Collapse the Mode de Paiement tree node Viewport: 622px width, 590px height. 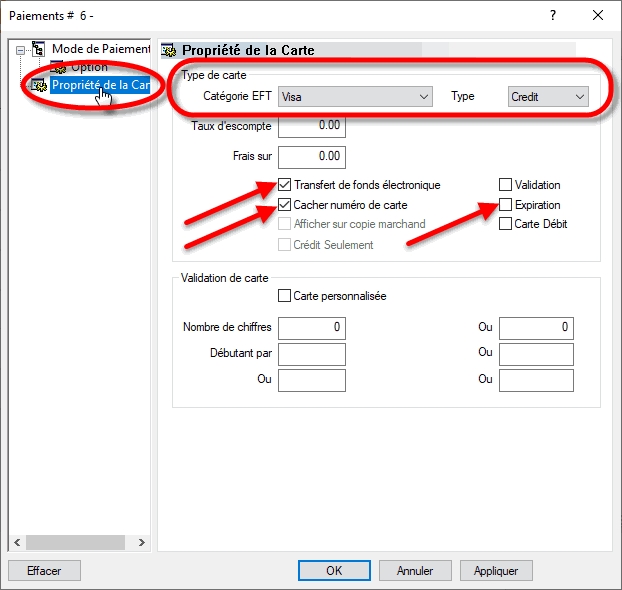18,49
